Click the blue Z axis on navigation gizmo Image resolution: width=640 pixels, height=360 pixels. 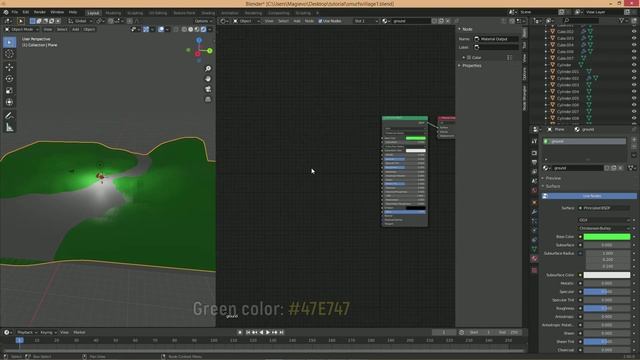click(199, 40)
